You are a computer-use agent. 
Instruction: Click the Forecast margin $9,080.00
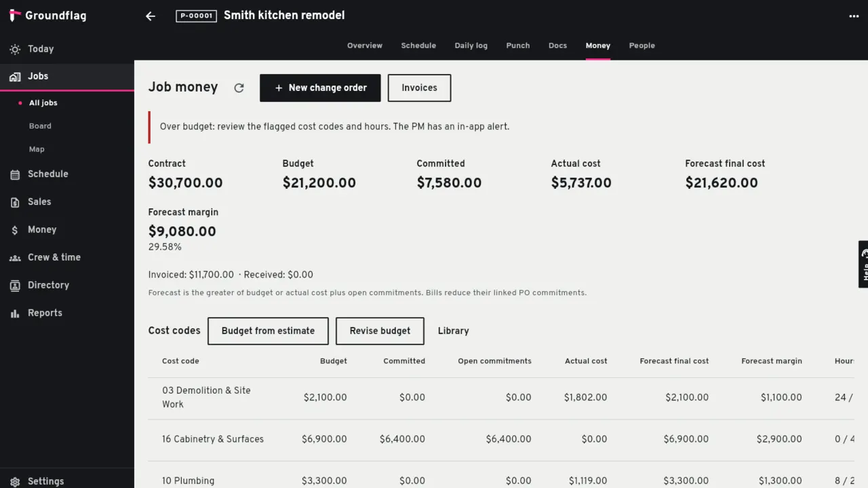(182, 231)
